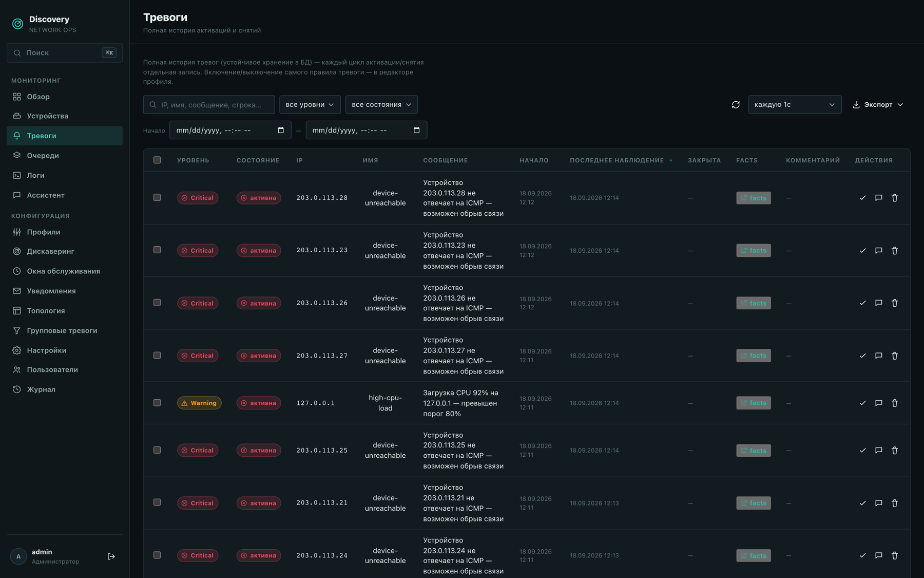Screen dimensions: 924x578
Task: Tick the checkbox for the 203.0.113.28 row
Action: [157, 198]
